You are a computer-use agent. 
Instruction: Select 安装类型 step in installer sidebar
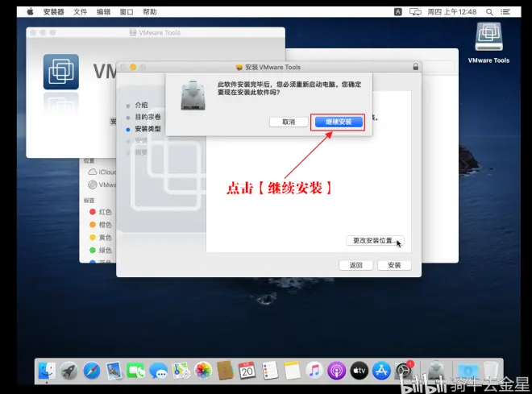(148, 129)
